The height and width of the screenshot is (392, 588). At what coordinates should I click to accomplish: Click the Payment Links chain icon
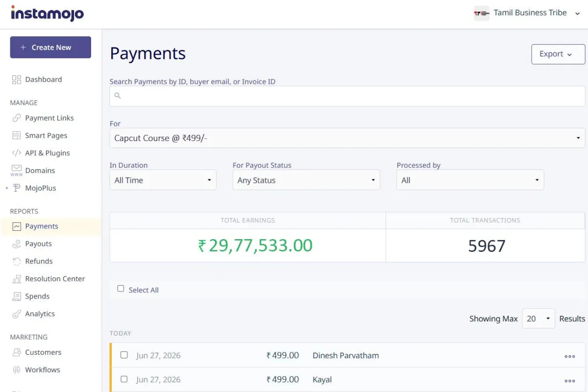[x=17, y=118]
